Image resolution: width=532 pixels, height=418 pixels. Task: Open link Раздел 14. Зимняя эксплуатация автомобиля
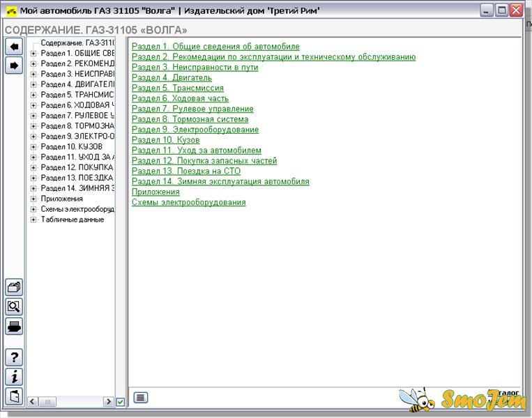[x=220, y=181]
